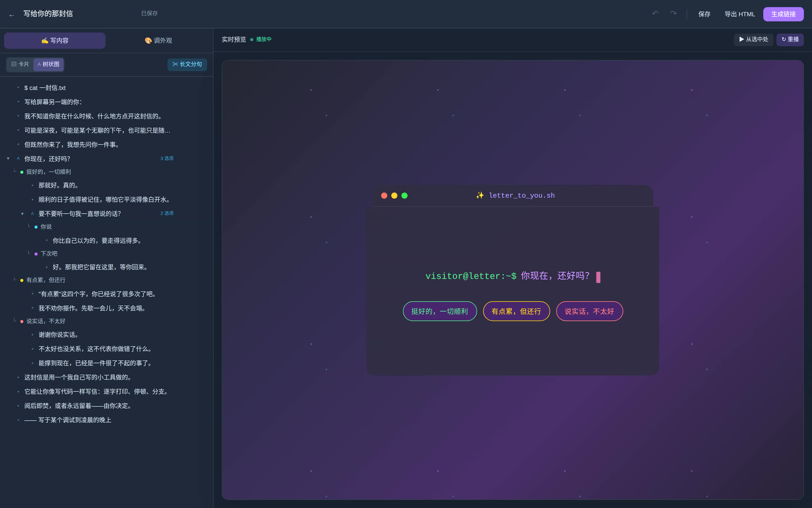Image resolution: width=812 pixels, height=508 pixels.
Task: Click the red dot on terminal window
Action: coord(384,196)
